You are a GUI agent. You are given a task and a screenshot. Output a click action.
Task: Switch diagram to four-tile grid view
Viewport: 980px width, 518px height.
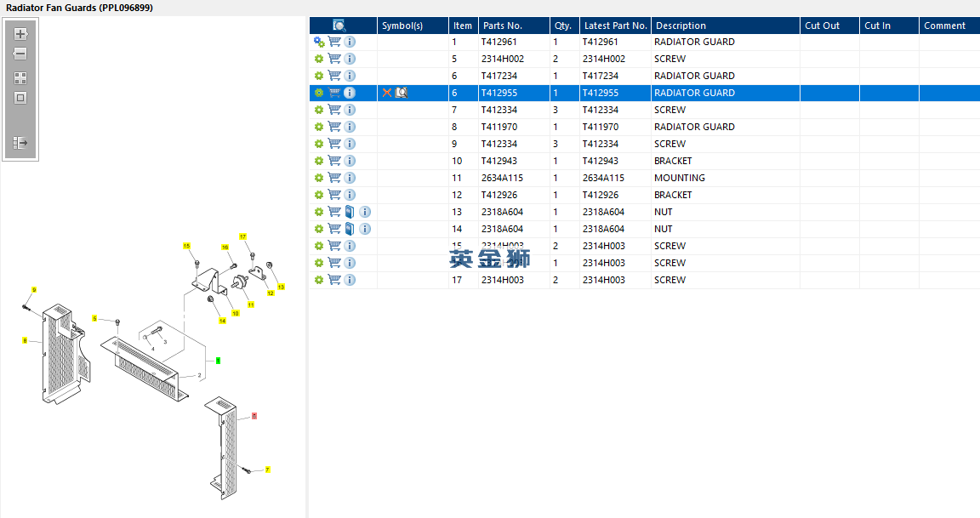pyautogui.click(x=20, y=78)
